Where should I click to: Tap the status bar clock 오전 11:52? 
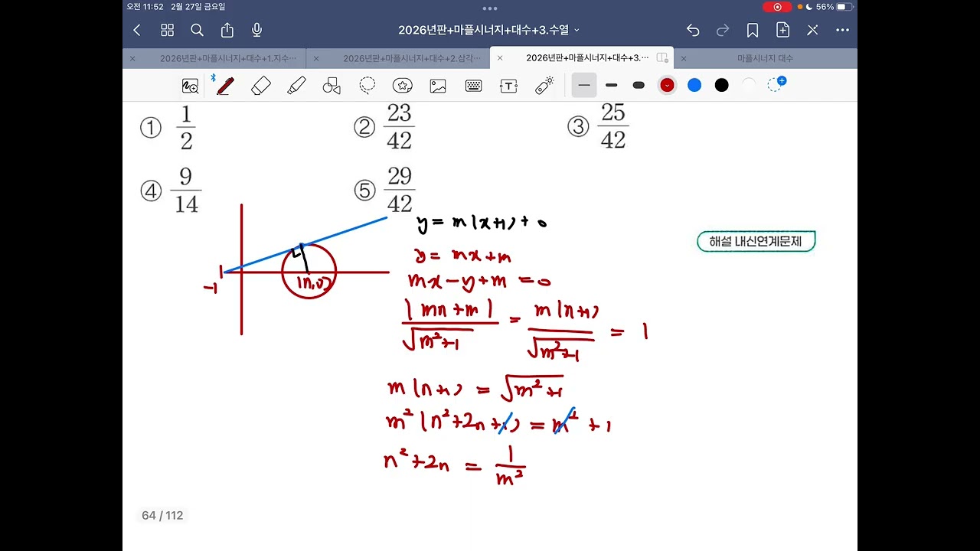tap(145, 7)
